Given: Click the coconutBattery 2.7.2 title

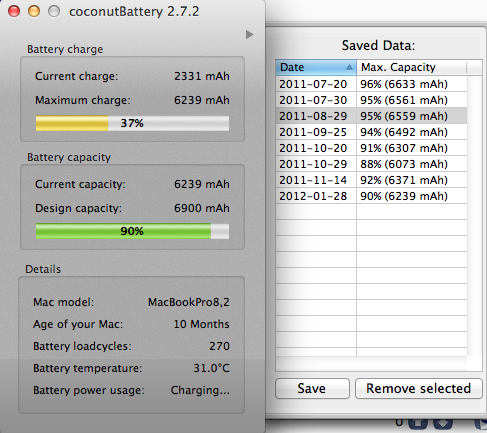Looking at the screenshot, I should [x=134, y=12].
